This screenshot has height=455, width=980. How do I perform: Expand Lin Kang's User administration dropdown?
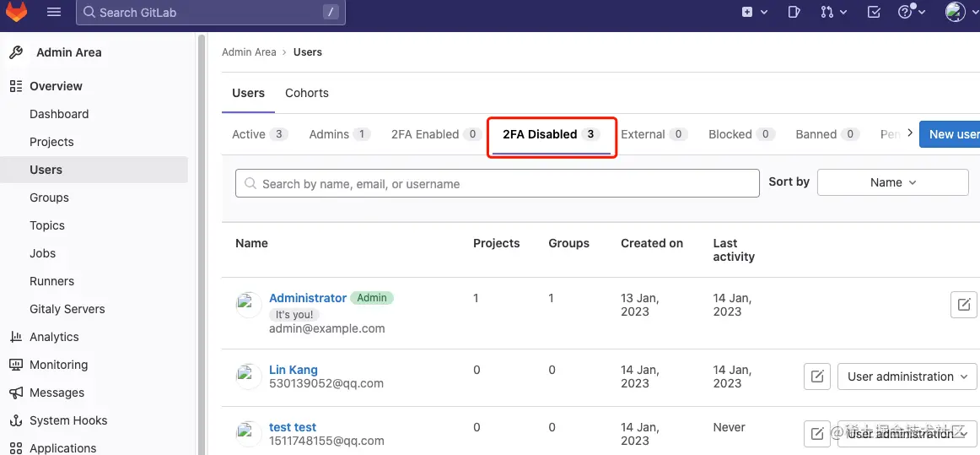907,376
